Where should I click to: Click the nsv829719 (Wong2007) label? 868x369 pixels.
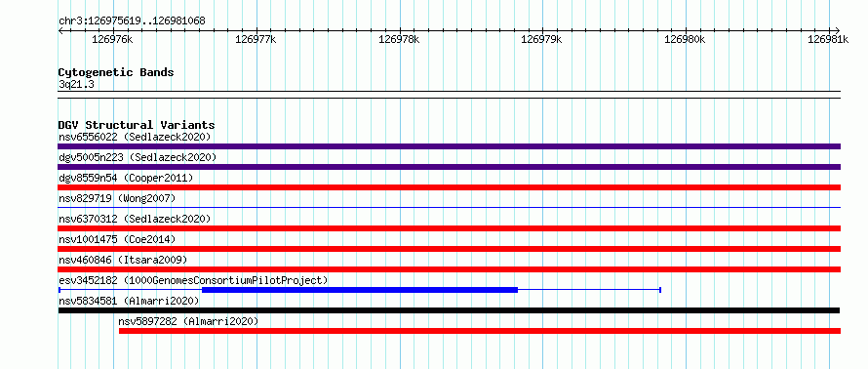tap(117, 198)
